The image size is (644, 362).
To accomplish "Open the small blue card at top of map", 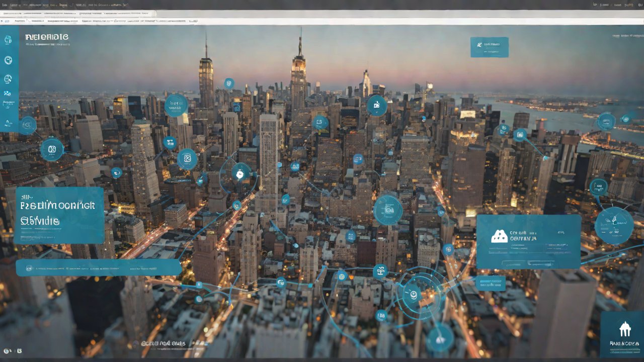I will tap(489, 47).
